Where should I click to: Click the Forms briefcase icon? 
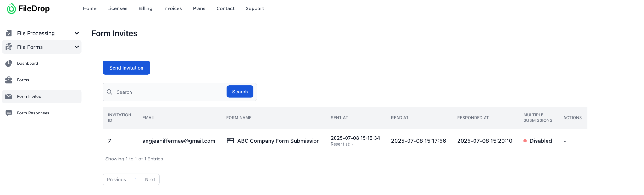coord(9,80)
